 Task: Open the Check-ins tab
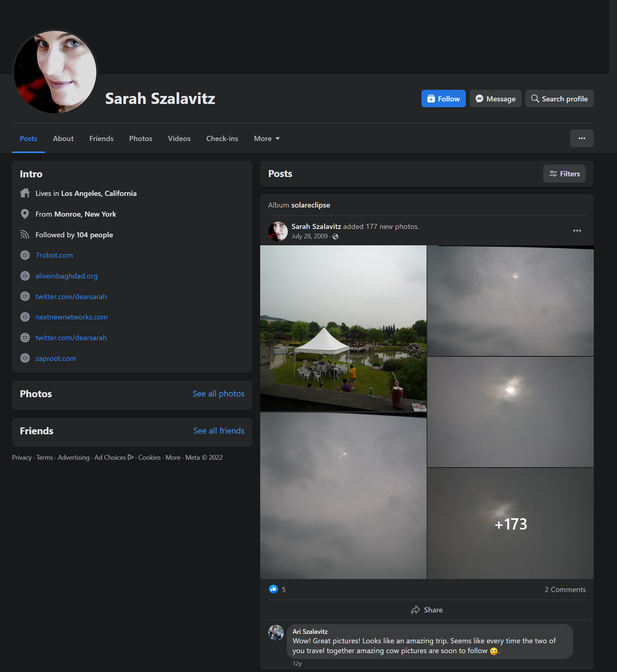tap(222, 138)
